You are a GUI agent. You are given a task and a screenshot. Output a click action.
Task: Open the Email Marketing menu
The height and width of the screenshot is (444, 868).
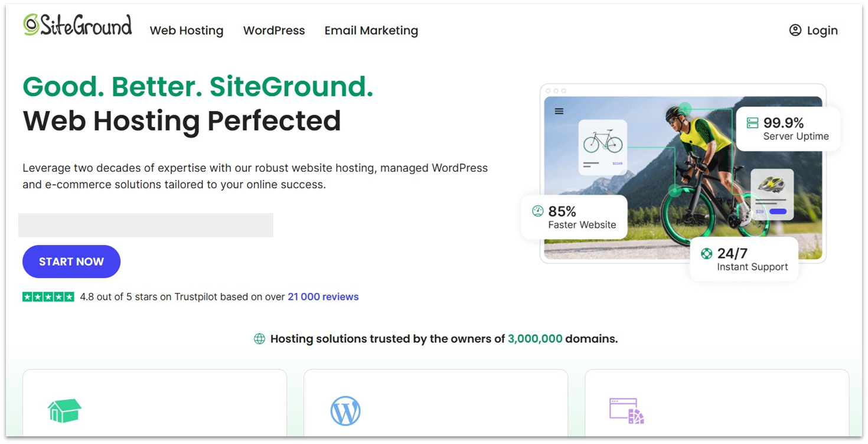coord(371,31)
